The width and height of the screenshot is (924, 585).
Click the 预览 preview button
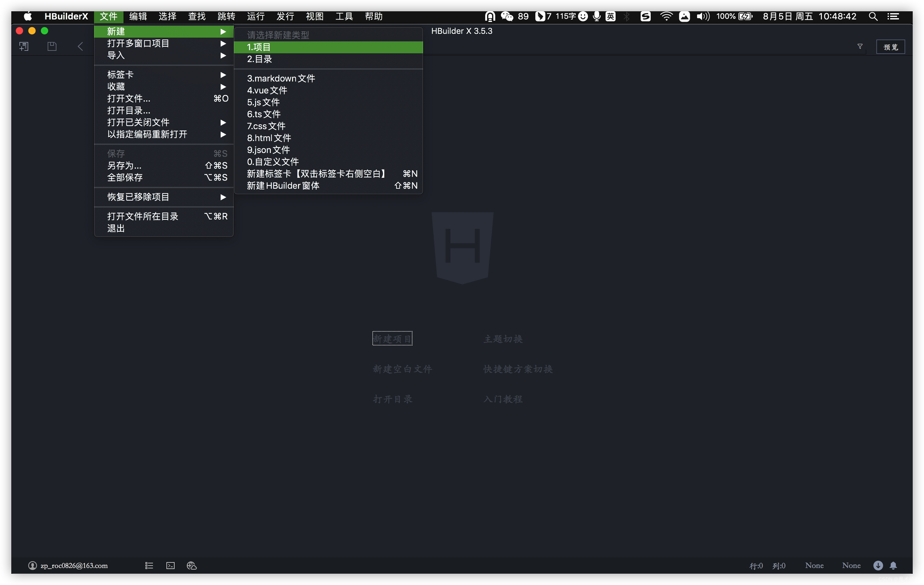point(890,47)
